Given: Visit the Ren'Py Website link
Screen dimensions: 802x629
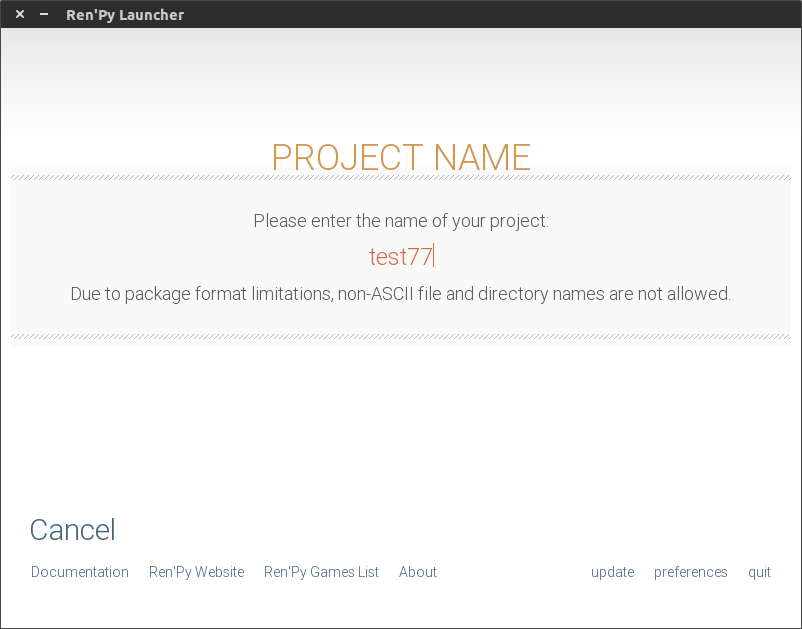Looking at the screenshot, I should pyautogui.click(x=196, y=572).
